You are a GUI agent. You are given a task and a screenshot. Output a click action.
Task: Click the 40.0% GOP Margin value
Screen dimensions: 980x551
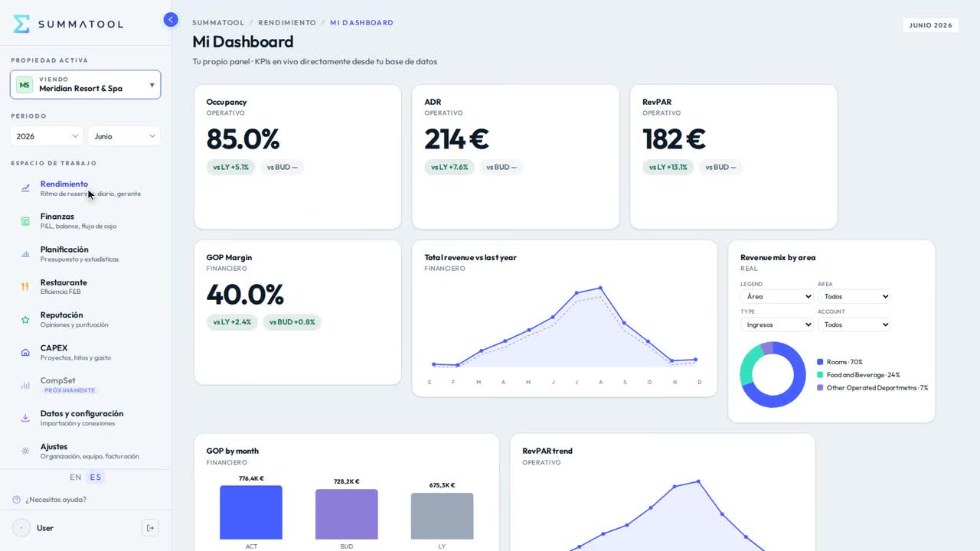[x=245, y=295]
